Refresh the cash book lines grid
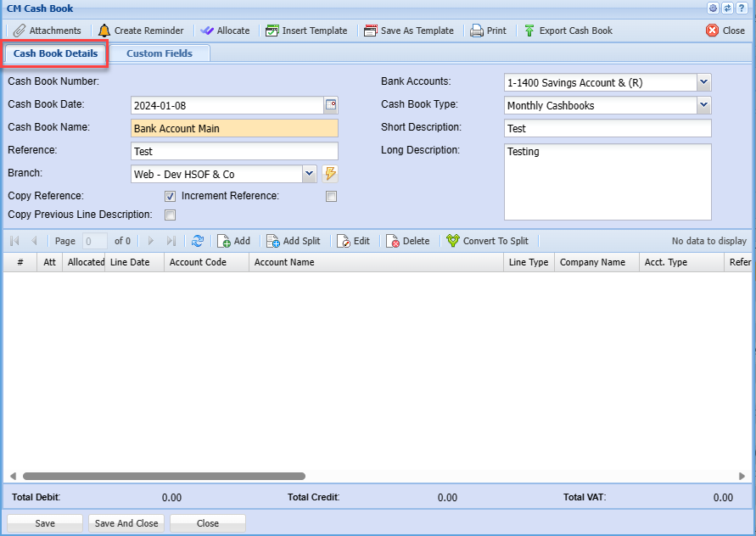The width and height of the screenshot is (756, 536). coord(198,241)
